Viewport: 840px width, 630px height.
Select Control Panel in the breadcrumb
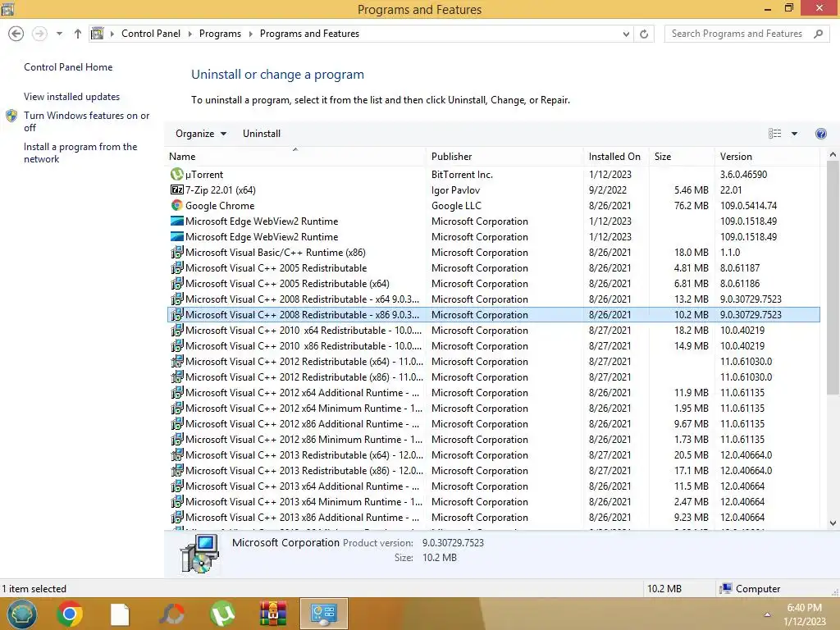point(151,34)
